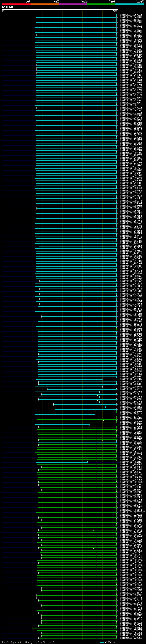Image resolution: width=146 pixels, height=644 pixels.
Task: Select hit UniRef100_A8XWK5
Action: click(x=131, y=628)
